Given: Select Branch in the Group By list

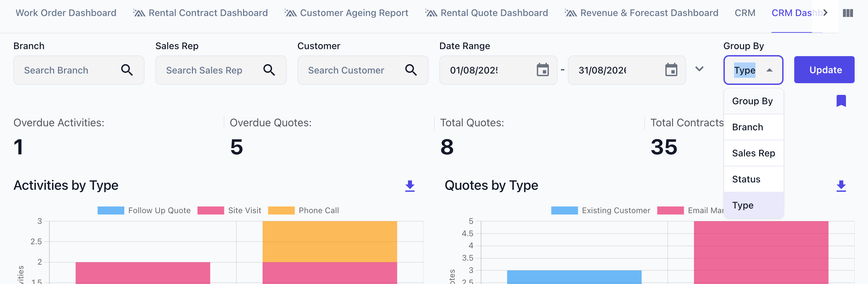Looking at the screenshot, I should (x=753, y=127).
